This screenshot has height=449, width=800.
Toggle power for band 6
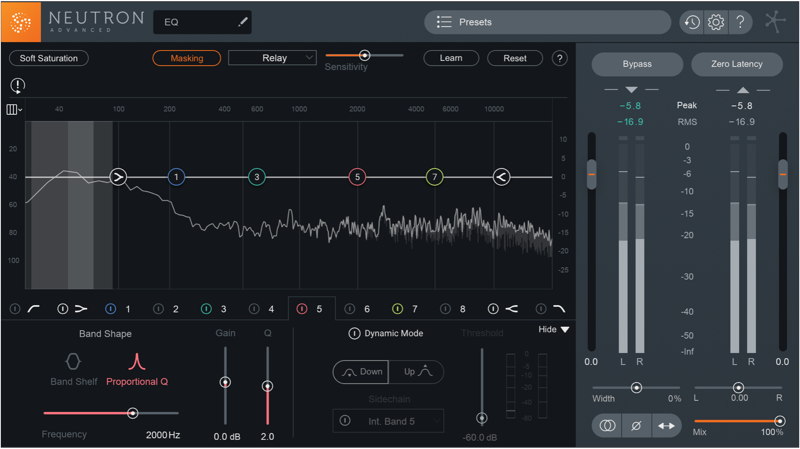pos(349,309)
